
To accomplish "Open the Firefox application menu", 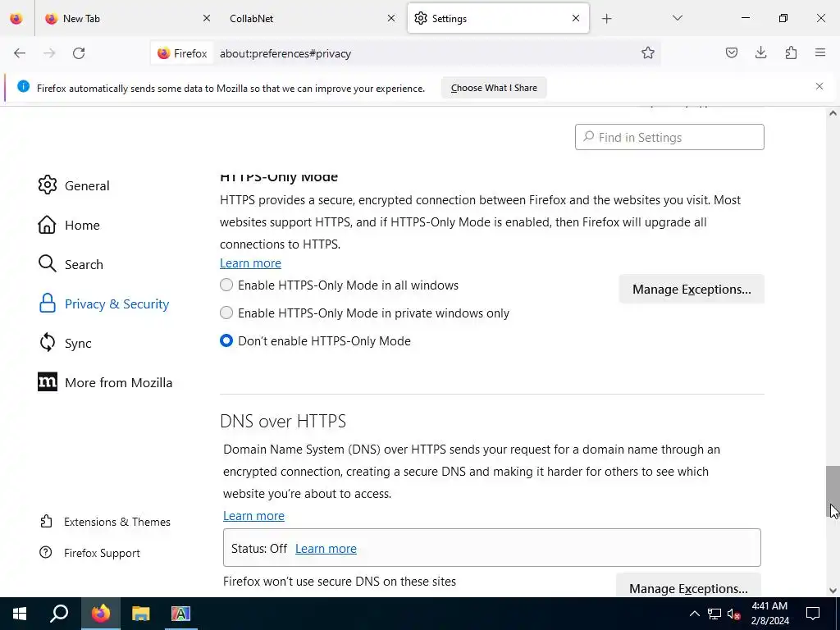I will 820,53.
